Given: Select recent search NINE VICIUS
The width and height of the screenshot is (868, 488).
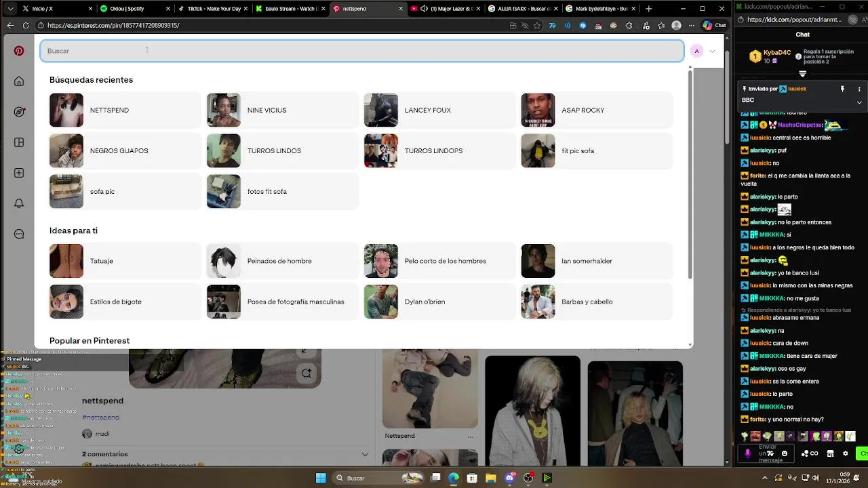Looking at the screenshot, I should click(x=282, y=110).
